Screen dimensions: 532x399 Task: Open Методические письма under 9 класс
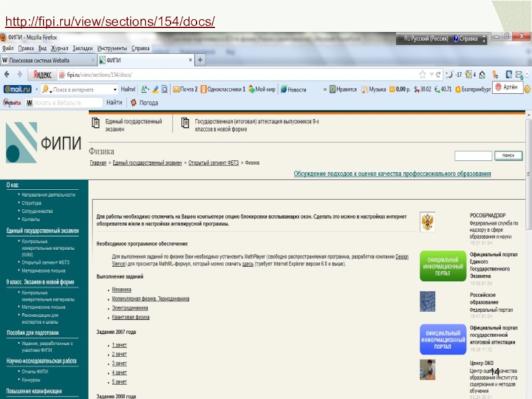43,307
